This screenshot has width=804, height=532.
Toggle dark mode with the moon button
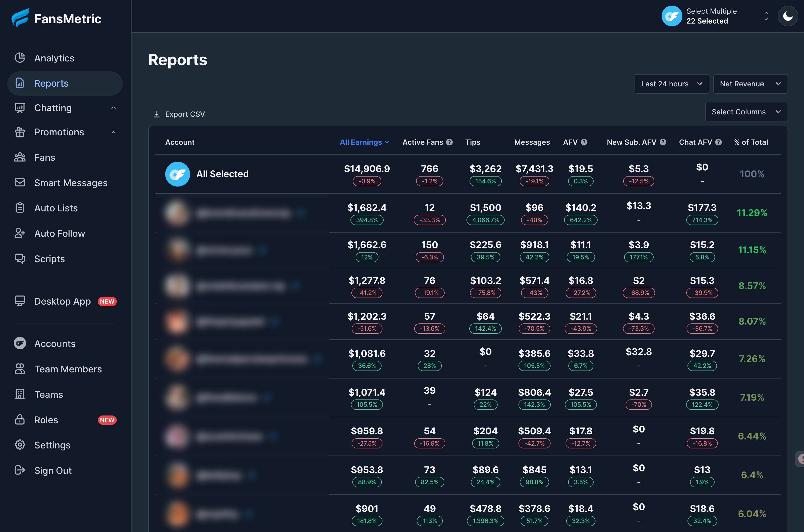point(788,16)
